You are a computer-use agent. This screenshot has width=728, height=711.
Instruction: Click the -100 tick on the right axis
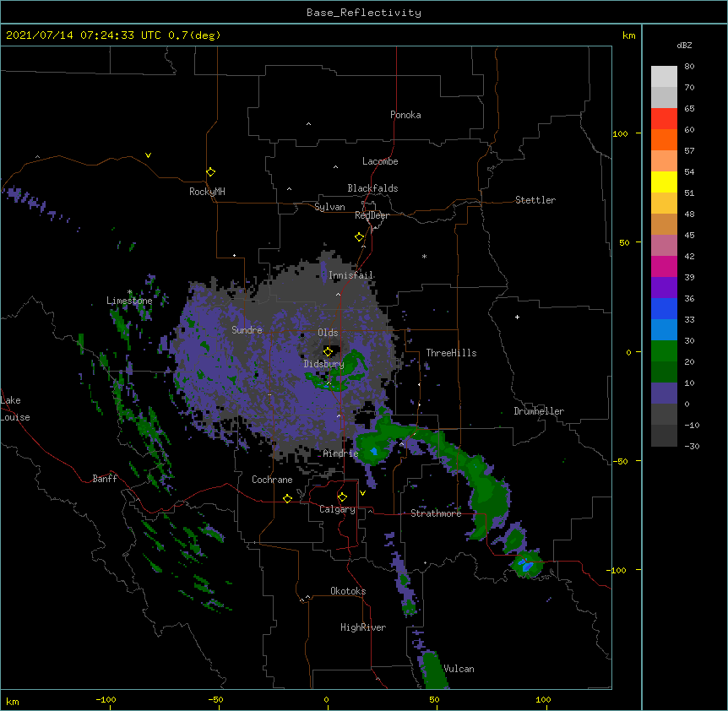coord(617,570)
